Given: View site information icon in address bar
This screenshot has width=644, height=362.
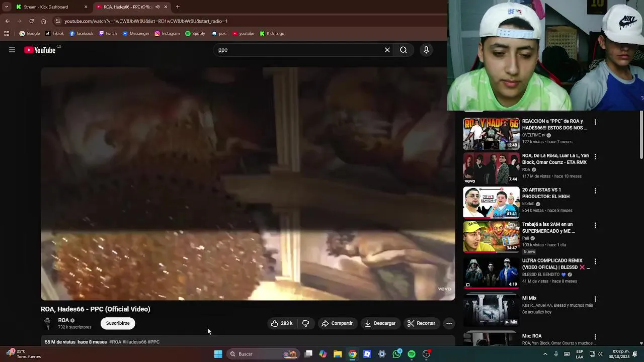Looking at the screenshot, I should click(x=58, y=21).
